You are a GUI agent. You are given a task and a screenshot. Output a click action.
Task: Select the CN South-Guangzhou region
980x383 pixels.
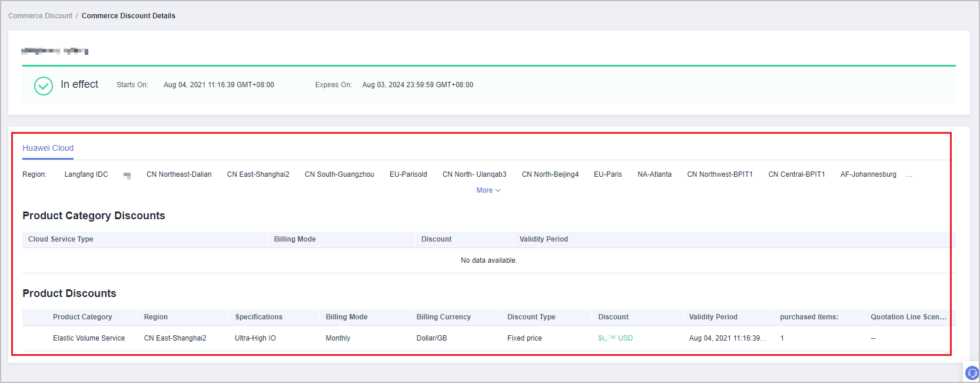[340, 174]
